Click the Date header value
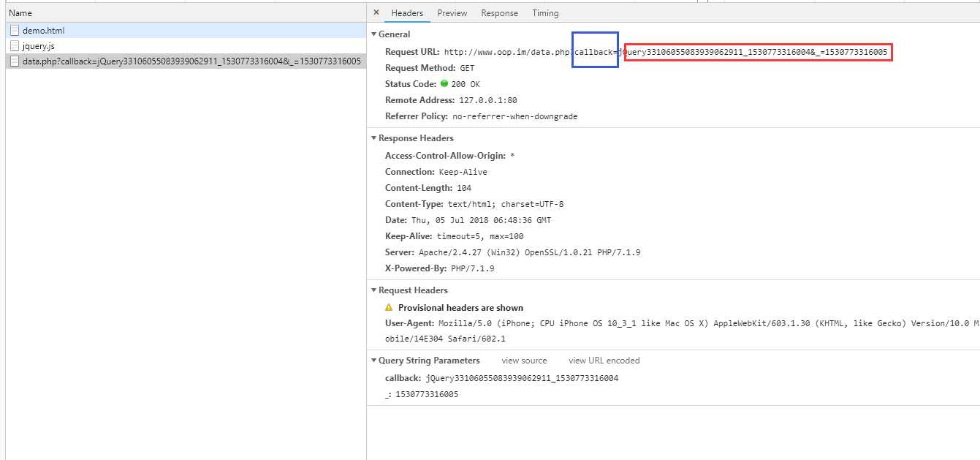This screenshot has height=460, width=980. point(481,220)
